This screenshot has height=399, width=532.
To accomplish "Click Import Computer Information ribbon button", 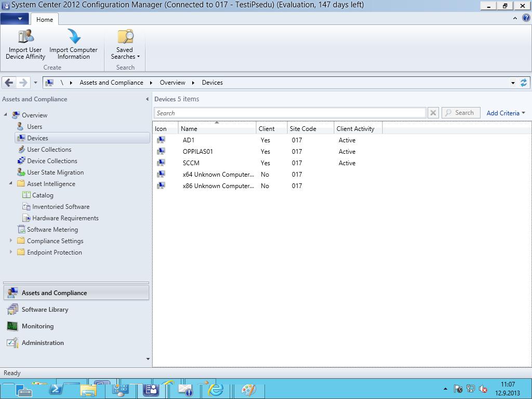I will (x=73, y=45).
